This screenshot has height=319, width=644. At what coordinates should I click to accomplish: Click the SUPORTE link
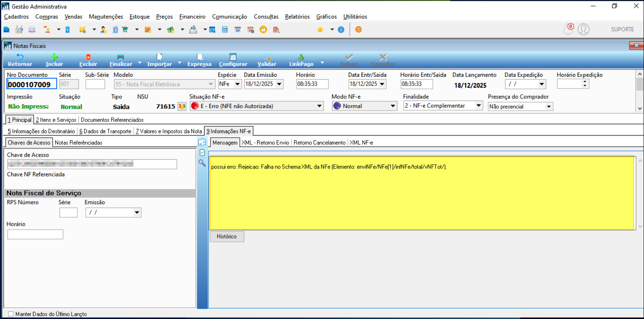coord(622,29)
